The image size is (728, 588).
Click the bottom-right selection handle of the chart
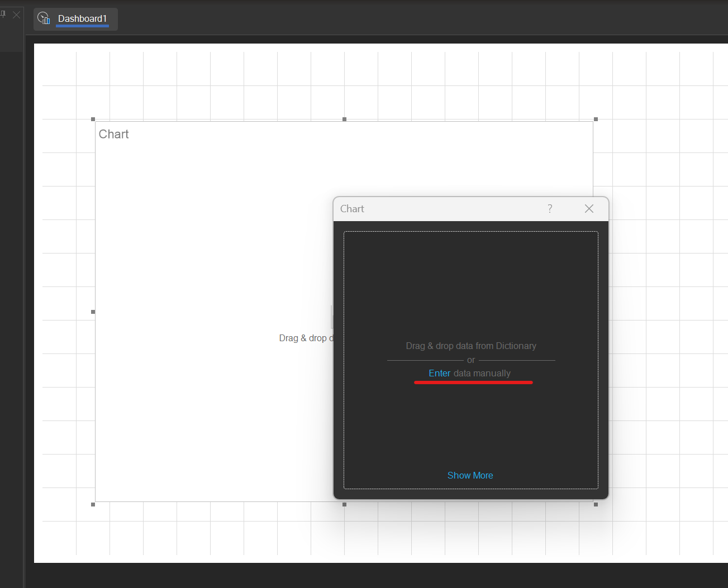coord(595,504)
